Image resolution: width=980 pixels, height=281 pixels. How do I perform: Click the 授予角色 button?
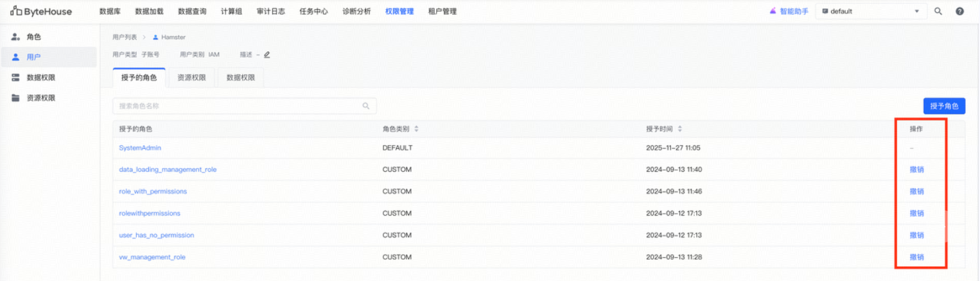click(944, 106)
